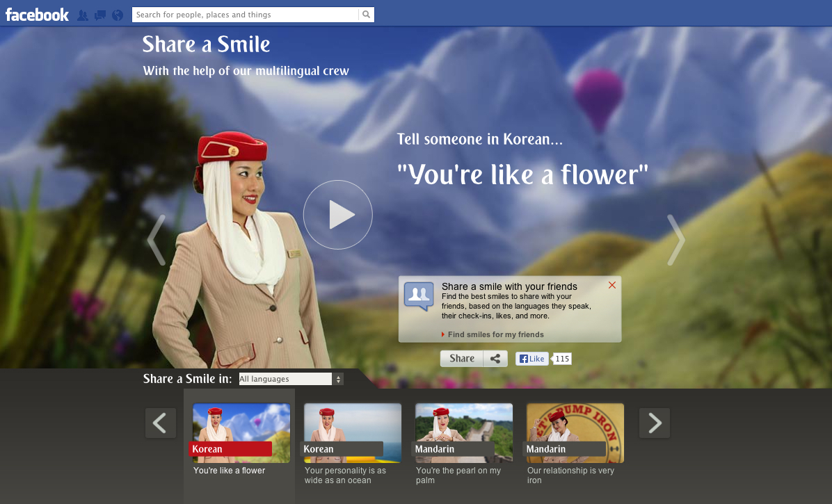The height and width of the screenshot is (504, 832).
Task: Select the "wide as an ocean" thumbnail
Action: coord(353,433)
